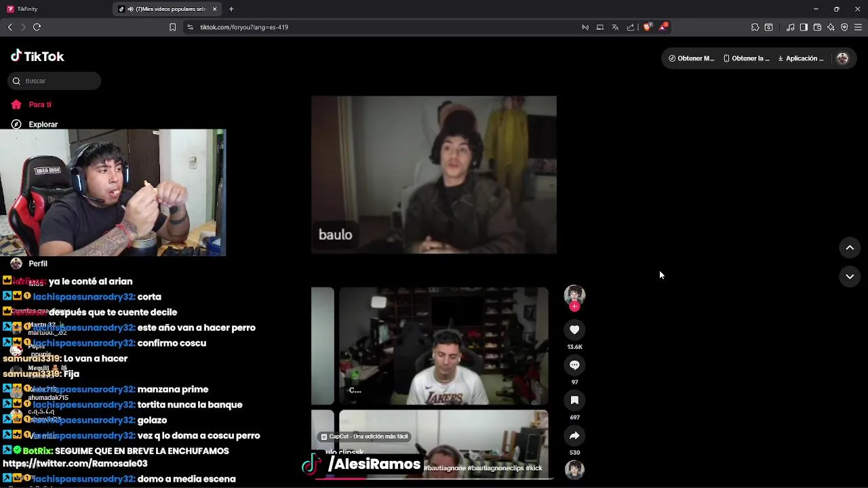The image size is (868, 488).
Task: Reload the page with refresh icon
Action: click(37, 27)
